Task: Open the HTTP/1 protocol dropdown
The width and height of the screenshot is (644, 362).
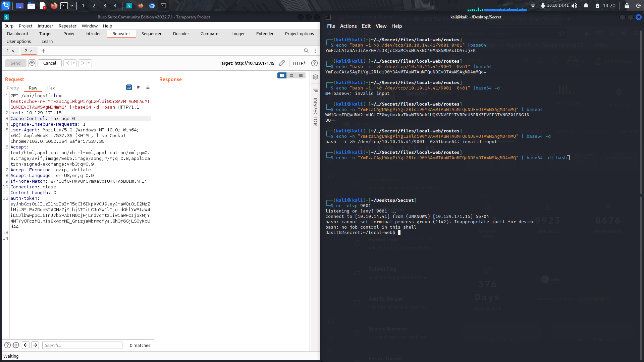Action: pyautogui.click(x=300, y=63)
